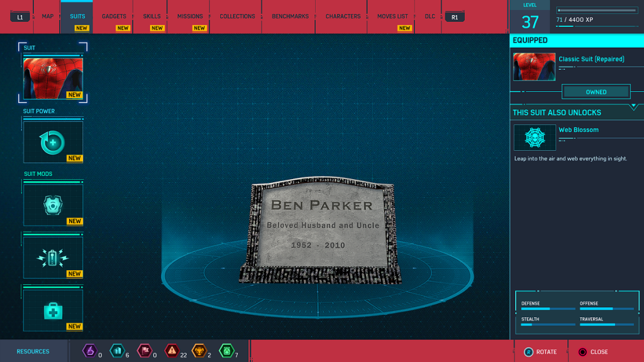Select the Classic Suit thumbnail under Equipped
The image size is (644, 362).
pyautogui.click(x=534, y=67)
